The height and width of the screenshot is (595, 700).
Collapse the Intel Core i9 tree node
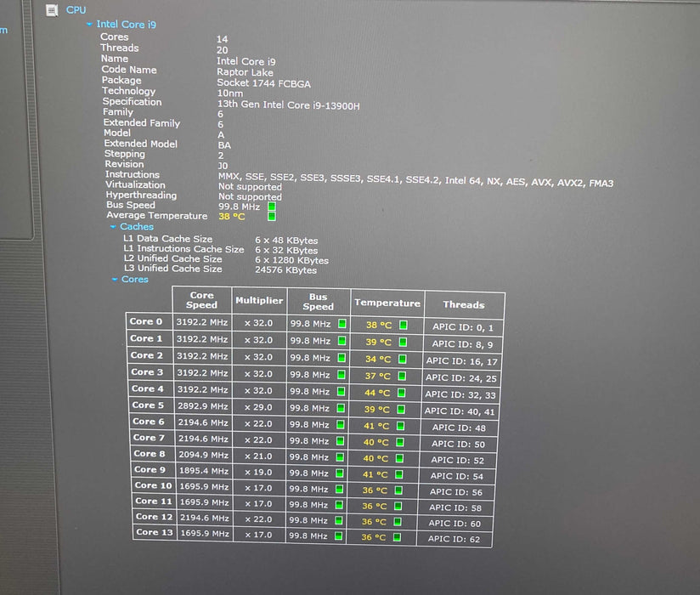89,24
